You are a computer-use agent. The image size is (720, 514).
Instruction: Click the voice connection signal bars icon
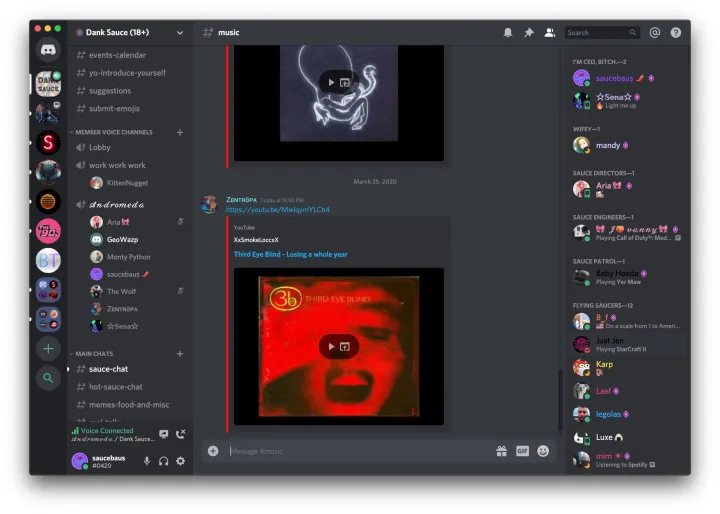pos(75,431)
